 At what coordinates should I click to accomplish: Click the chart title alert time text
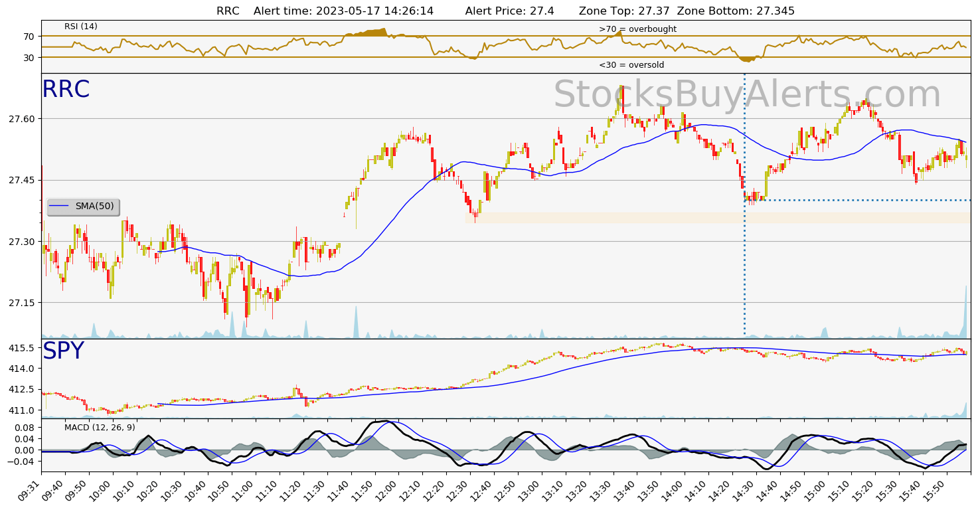343,11
